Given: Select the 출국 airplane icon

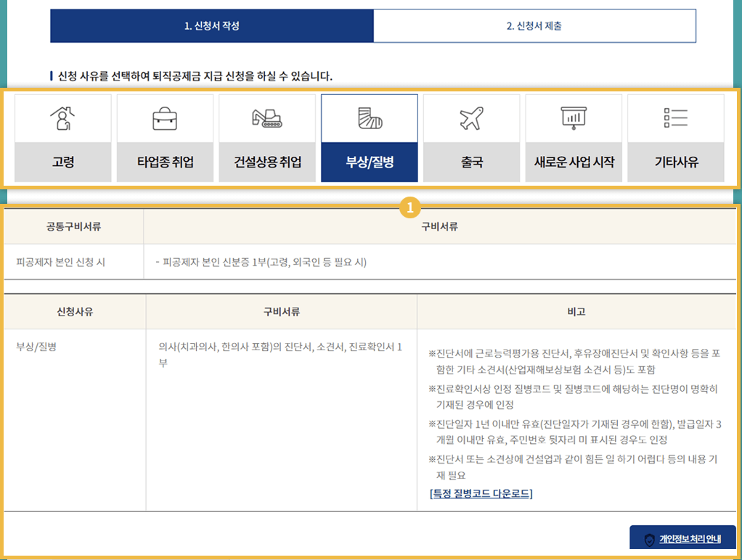Looking at the screenshot, I should tap(471, 118).
